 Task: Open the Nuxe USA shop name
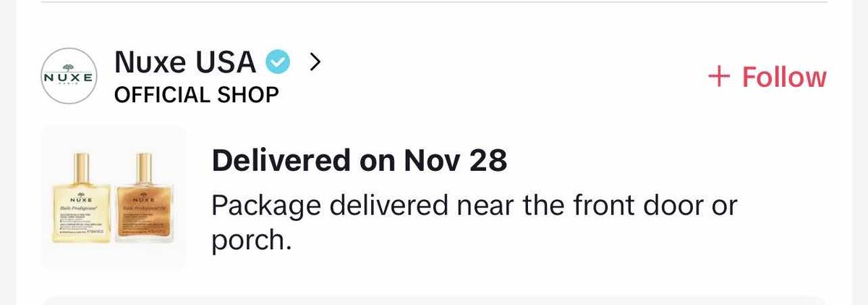[185, 63]
